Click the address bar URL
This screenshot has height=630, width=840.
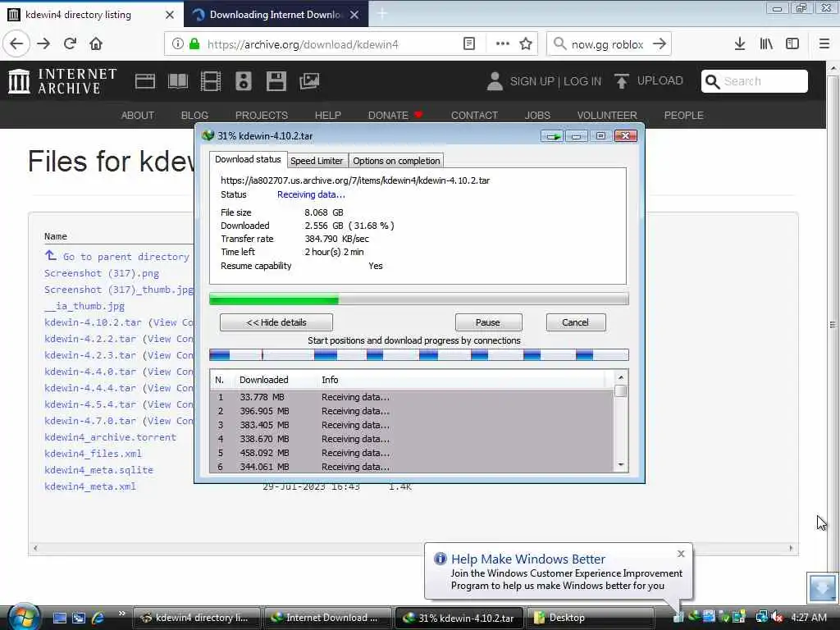[x=303, y=44]
